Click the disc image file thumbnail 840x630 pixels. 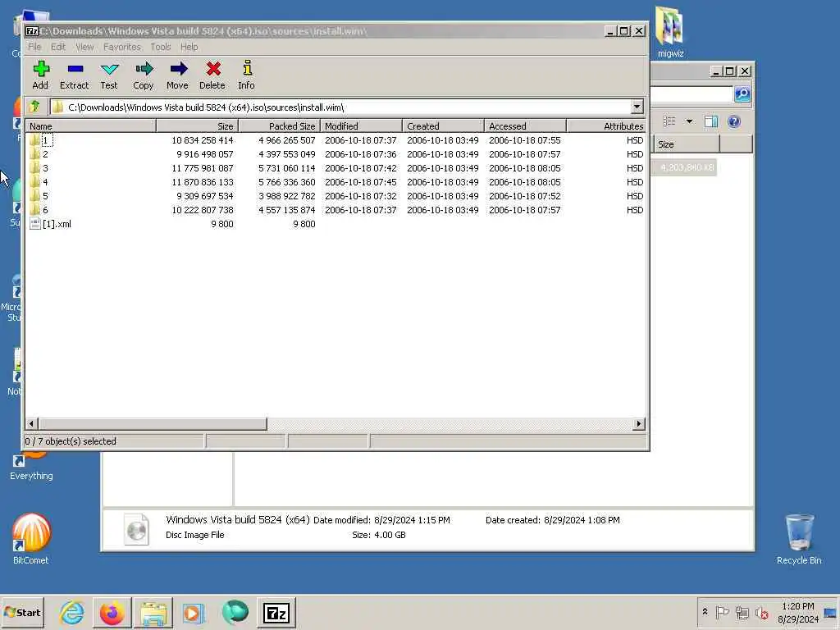tap(136, 529)
